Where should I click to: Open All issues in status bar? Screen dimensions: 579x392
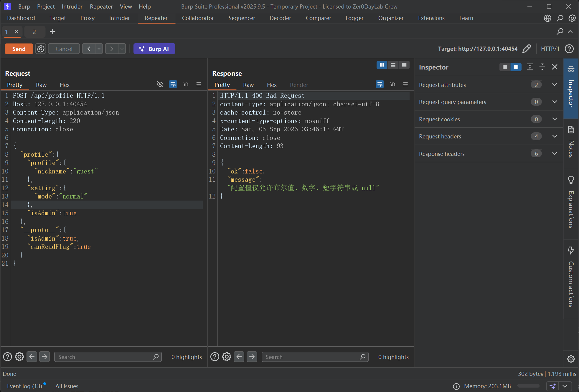click(67, 386)
